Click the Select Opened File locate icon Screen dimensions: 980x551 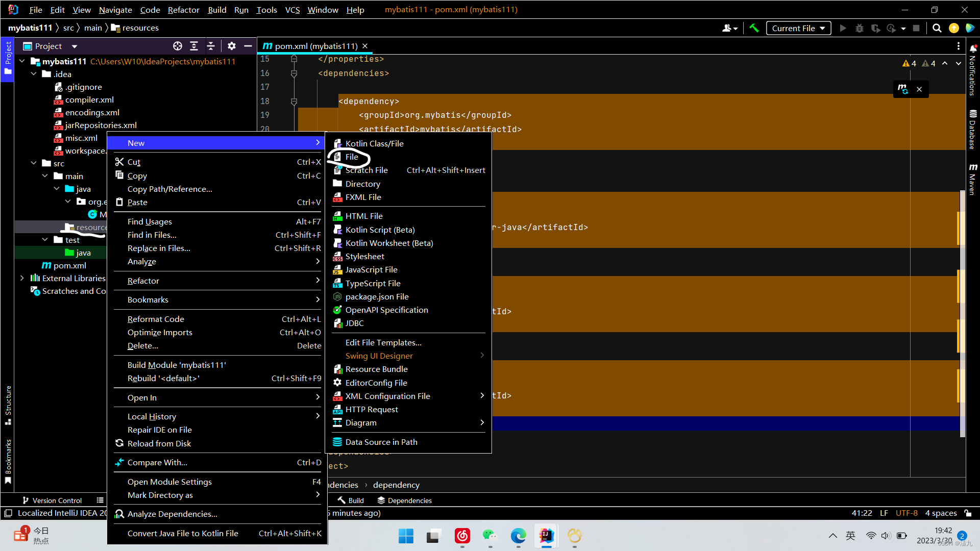tap(177, 46)
